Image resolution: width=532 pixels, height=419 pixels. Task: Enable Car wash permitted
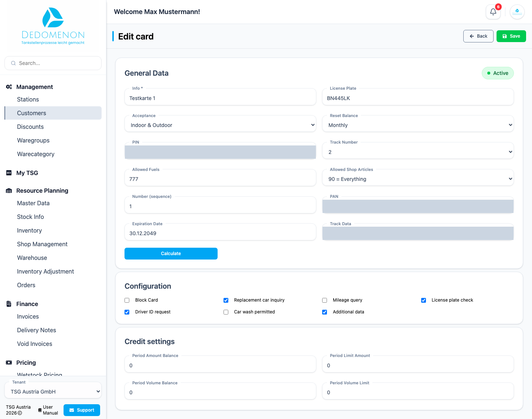pos(226,312)
